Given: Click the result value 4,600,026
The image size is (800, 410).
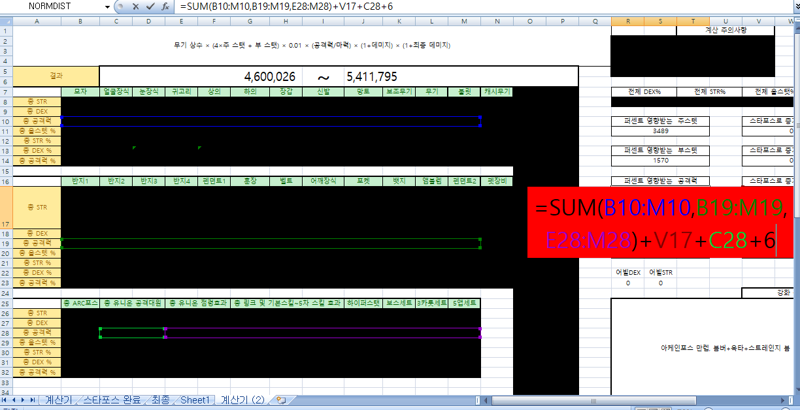Looking at the screenshot, I should [269, 77].
